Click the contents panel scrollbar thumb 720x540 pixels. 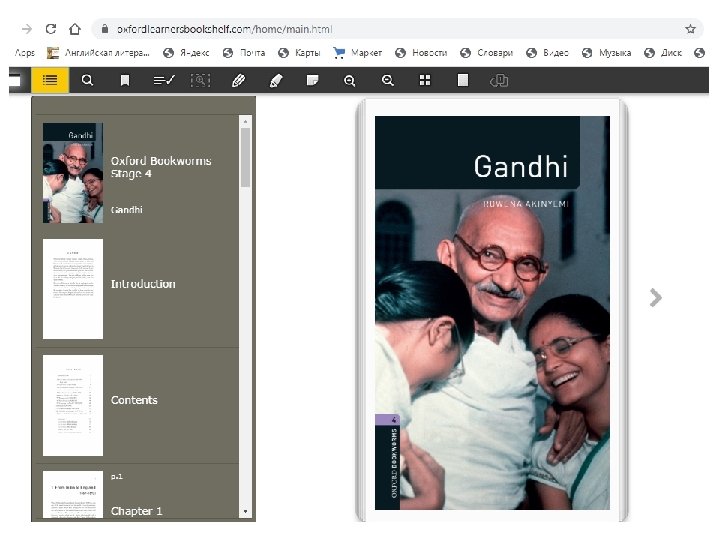(x=246, y=157)
